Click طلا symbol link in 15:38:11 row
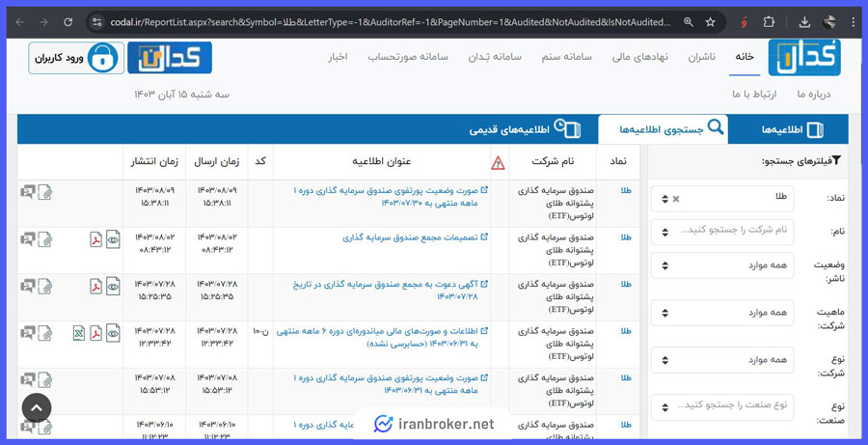868x445 pixels. coord(626,190)
